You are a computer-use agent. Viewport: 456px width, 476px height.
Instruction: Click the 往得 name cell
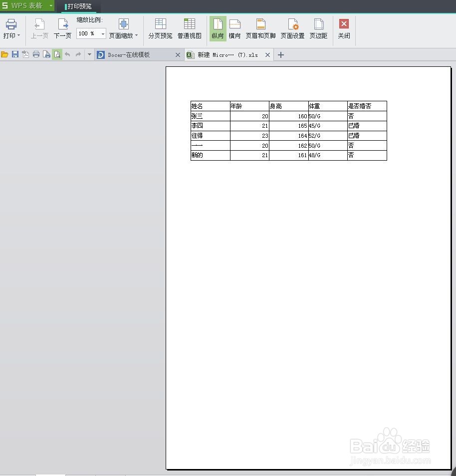pyautogui.click(x=211, y=135)
